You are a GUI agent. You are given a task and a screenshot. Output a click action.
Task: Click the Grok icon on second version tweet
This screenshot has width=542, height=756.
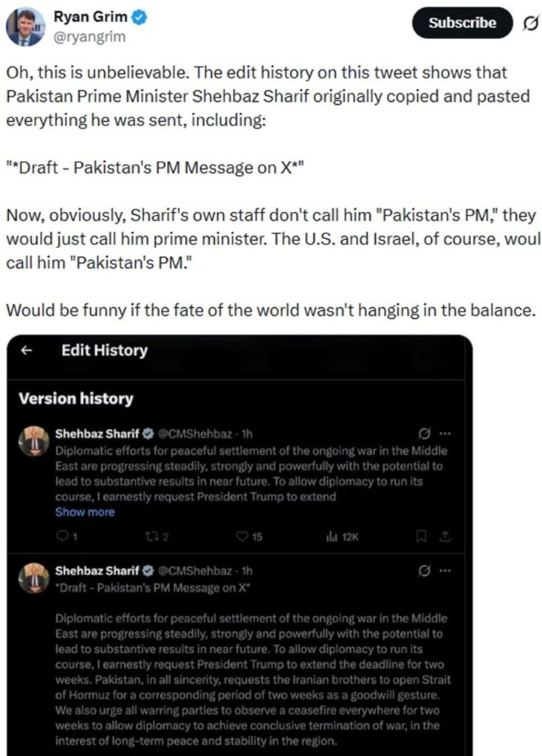tap(425, 571)
